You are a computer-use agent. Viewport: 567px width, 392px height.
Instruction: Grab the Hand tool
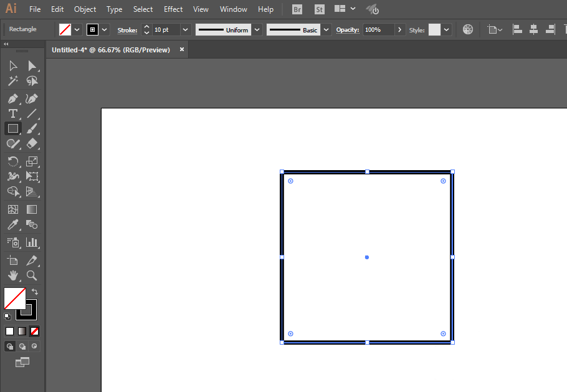coord(12,275)
